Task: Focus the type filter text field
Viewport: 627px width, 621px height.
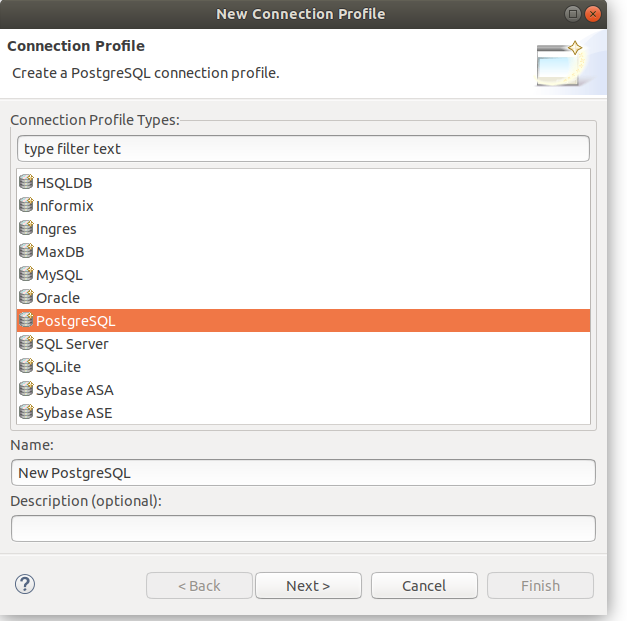Action: (303, 149)
